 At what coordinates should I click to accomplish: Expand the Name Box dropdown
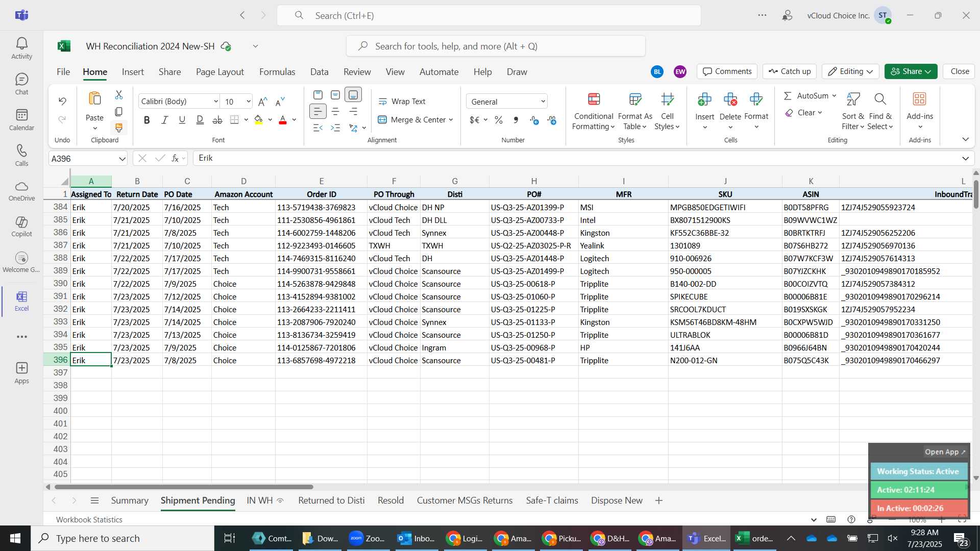(x=122, y=159)
